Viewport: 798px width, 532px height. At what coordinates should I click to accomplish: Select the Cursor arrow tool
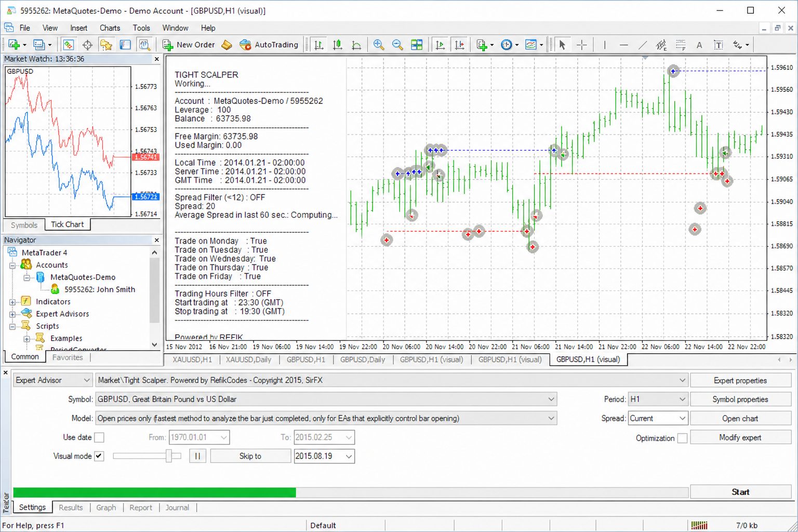click(562, 45)
